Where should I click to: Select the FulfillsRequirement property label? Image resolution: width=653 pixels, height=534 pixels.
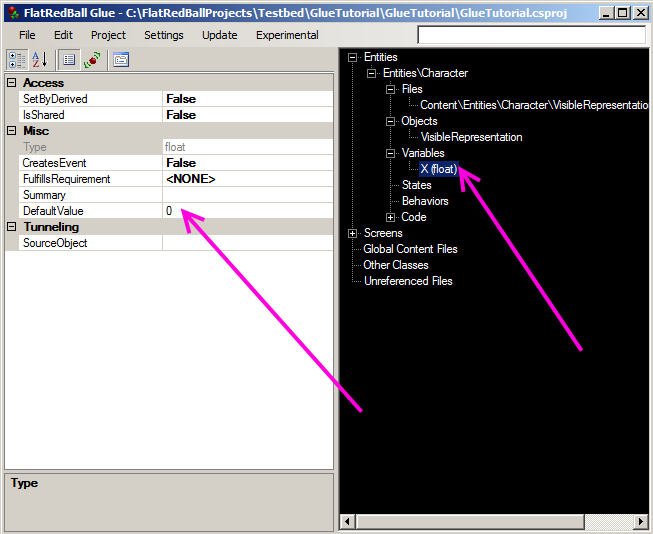[67, 179]
